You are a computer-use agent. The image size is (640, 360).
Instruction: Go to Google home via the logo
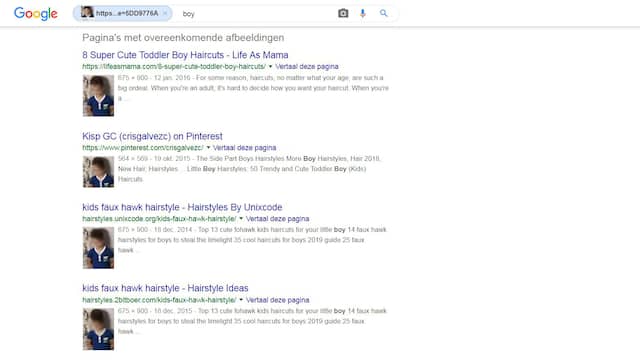tap(36, 13)
